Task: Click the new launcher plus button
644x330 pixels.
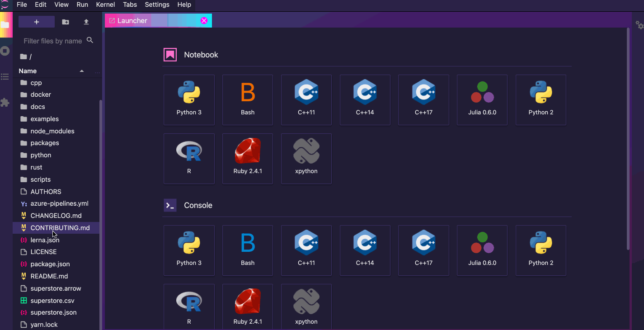Action: [x=37, y=22]
